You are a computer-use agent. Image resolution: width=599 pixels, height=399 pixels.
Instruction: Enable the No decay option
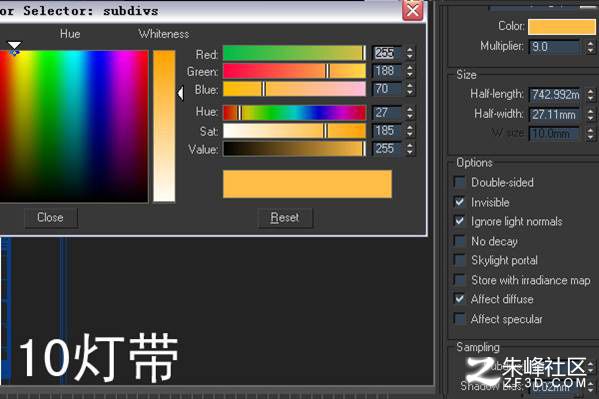point(460,241)
